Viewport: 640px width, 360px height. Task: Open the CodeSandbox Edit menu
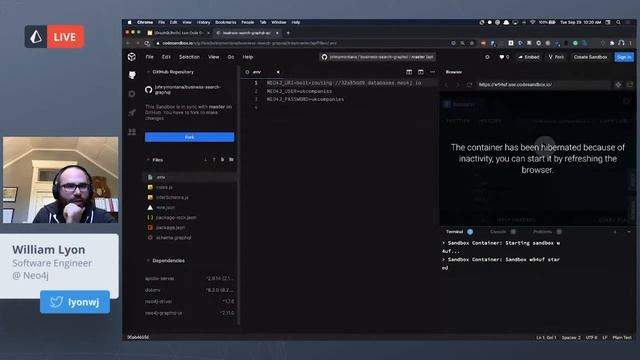pos(166,57)
